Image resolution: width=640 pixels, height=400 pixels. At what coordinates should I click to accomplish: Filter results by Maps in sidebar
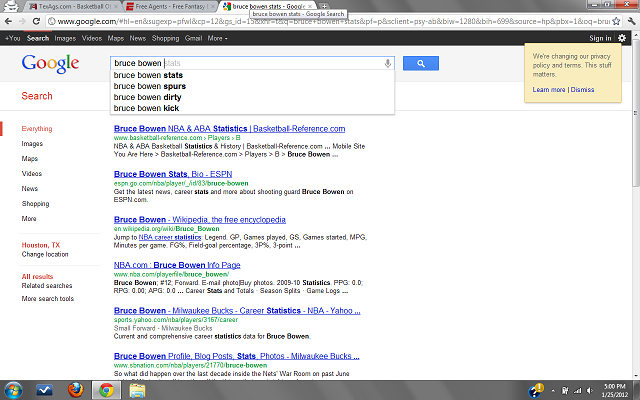click(x=30, y=158)
